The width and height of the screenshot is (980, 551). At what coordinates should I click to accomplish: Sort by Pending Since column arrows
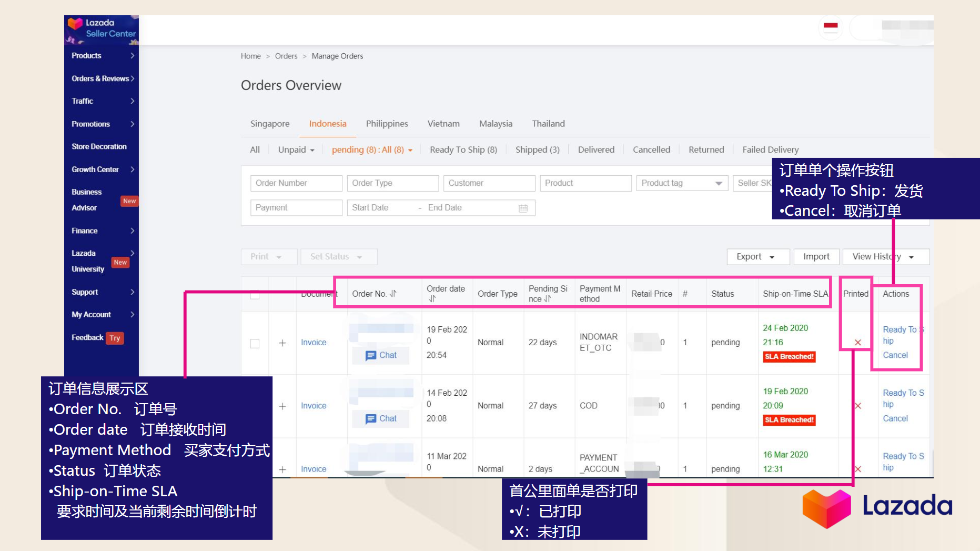pyautogui.click(x=548, y=298)
